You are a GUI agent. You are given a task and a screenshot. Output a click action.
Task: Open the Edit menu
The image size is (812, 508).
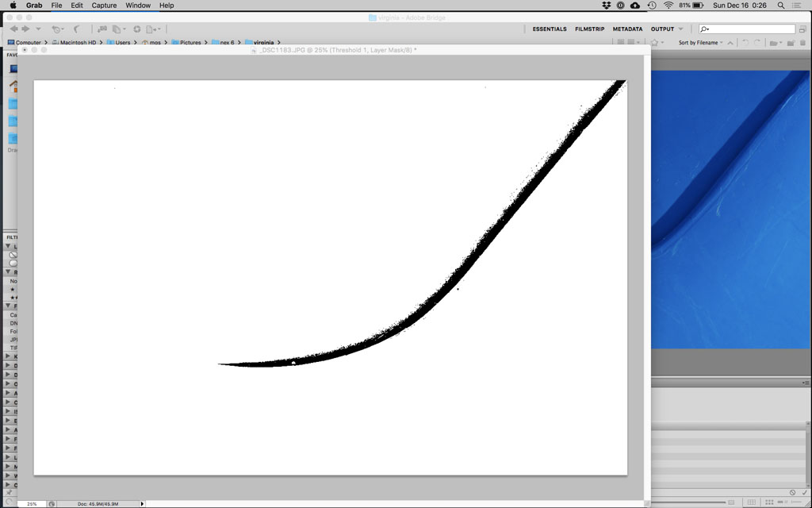77,6
